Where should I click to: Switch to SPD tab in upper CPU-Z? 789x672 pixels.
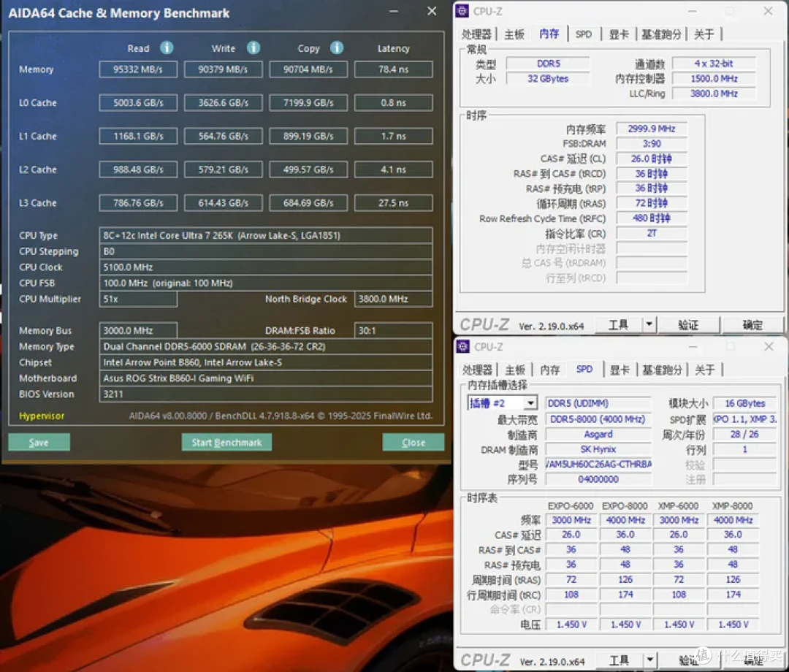(x=584, y=34)
